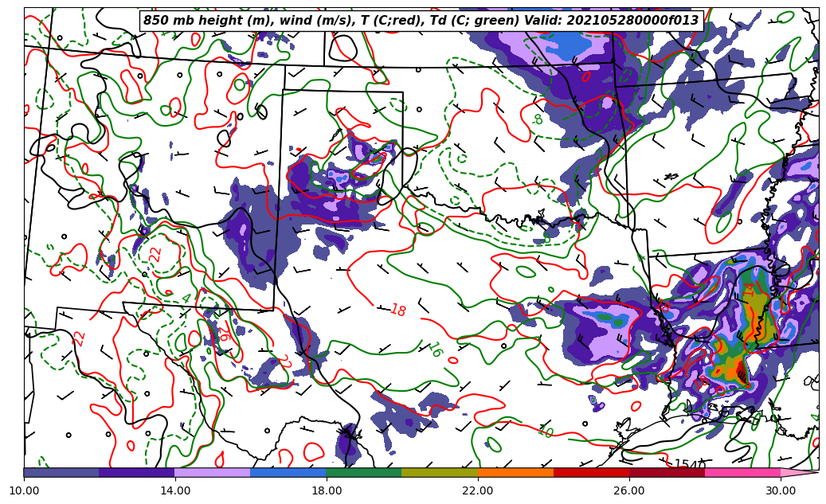The width and height of the screenshot is (826, 504).
Task: Click the indigo 12–14 colorbar segment
Action: pos(136,472)
